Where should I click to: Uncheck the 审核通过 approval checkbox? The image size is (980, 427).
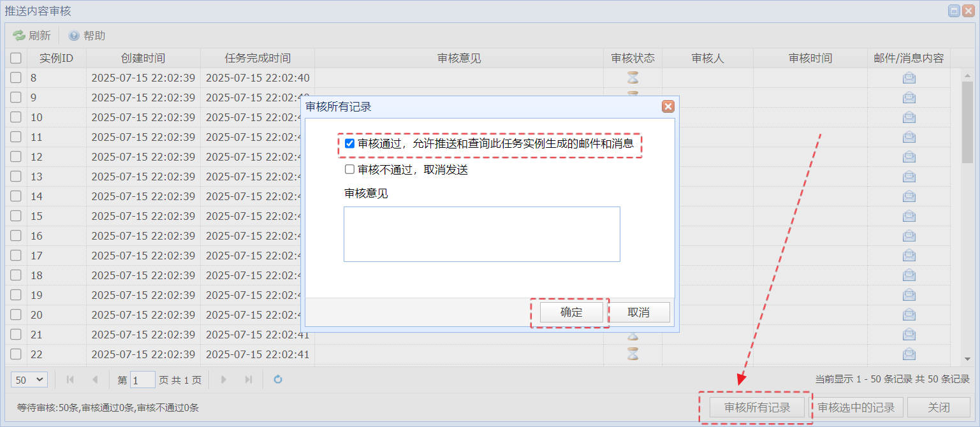(x=349, y=143)
